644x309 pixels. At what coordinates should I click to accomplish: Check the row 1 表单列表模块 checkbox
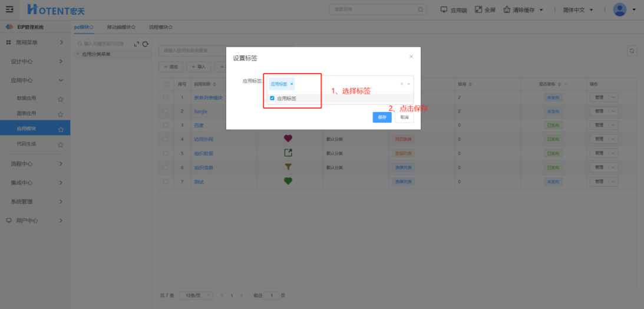click(166, 97)
